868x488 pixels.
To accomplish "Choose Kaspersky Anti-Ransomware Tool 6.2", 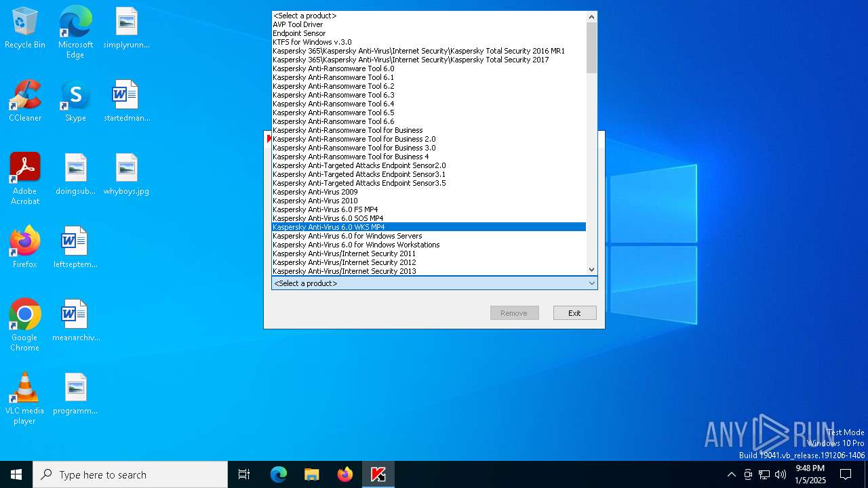I will pyautogui.click(x=429, y=86).
